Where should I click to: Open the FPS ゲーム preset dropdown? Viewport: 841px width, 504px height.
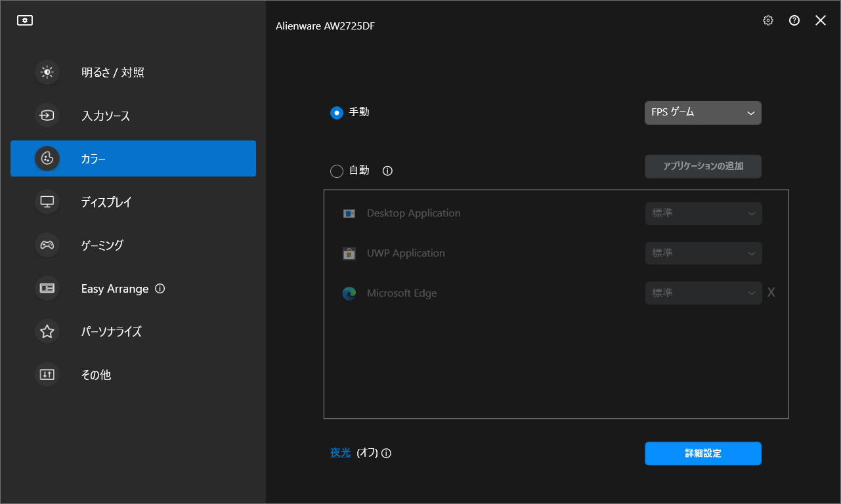pos(703,113)
